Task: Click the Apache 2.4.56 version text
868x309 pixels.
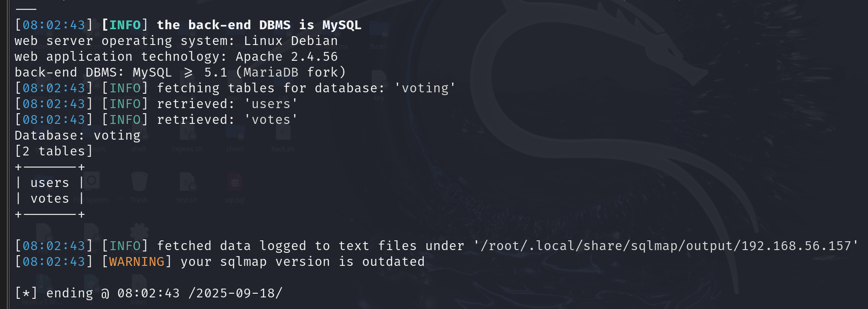Action: tap(287, 57)
